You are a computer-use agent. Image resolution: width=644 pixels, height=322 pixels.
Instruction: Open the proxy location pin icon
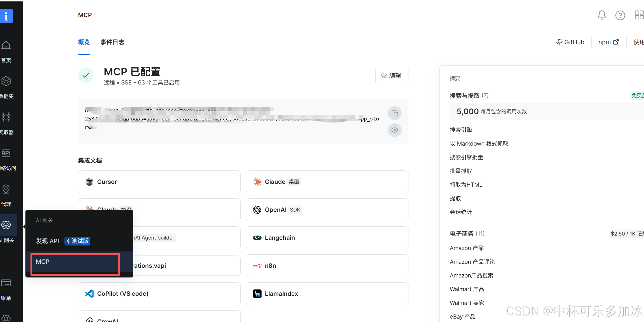tap(6, 189)
